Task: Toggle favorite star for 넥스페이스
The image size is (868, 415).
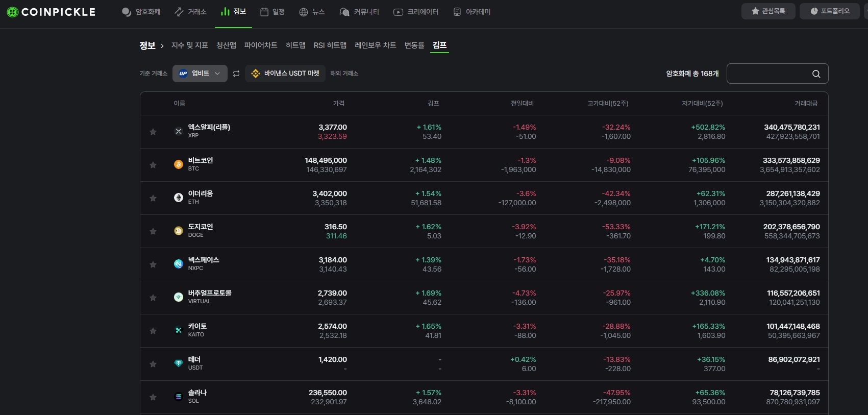Action: [x=153, y=264]
